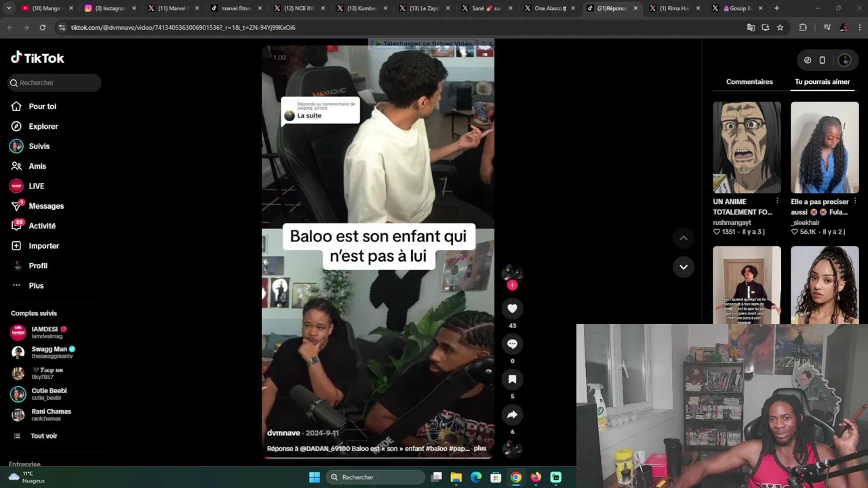Open third recommended video thumbnail with caption overlay

pyautogui.click(x=747, y=285)
